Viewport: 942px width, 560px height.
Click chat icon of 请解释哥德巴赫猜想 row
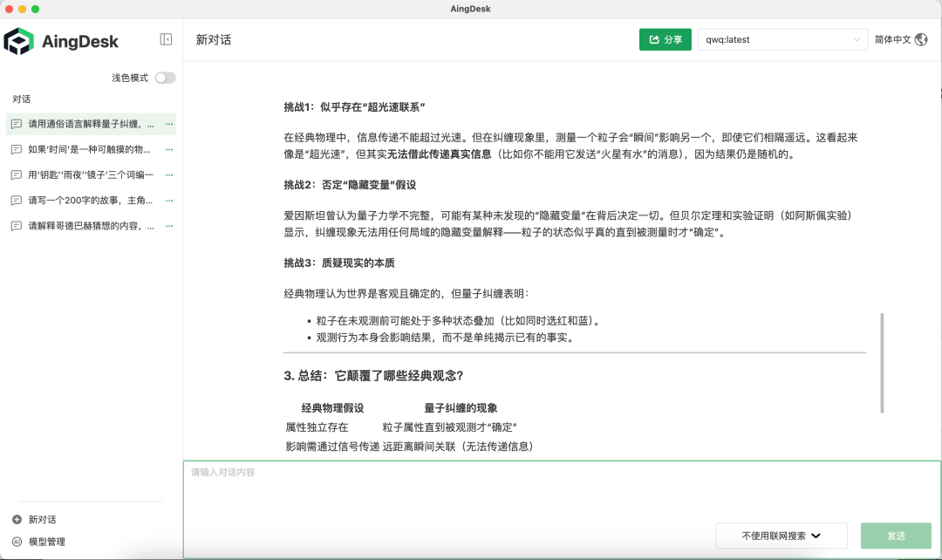(17, 226)
